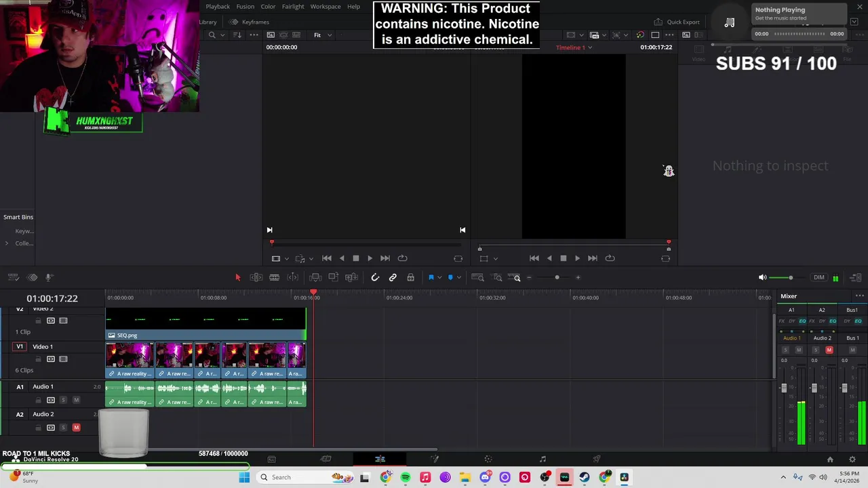Adjust the monitor volume slider

pos(790,277)
